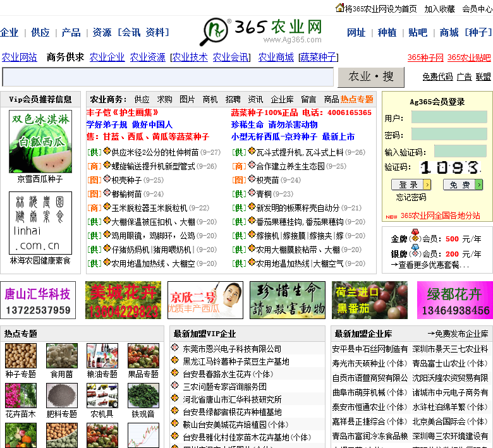Open the 花卉苗木 flower thumbnail
The image size is (493, 448).
[21, 396]
